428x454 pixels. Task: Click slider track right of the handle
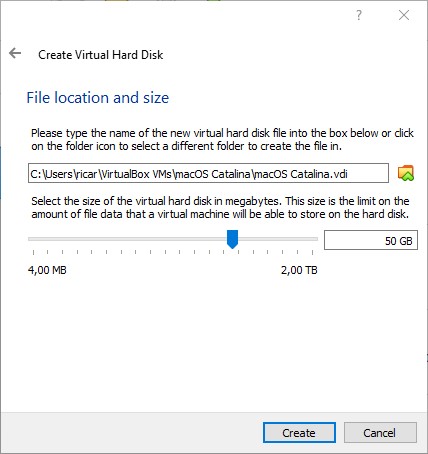tap(278, 239)
